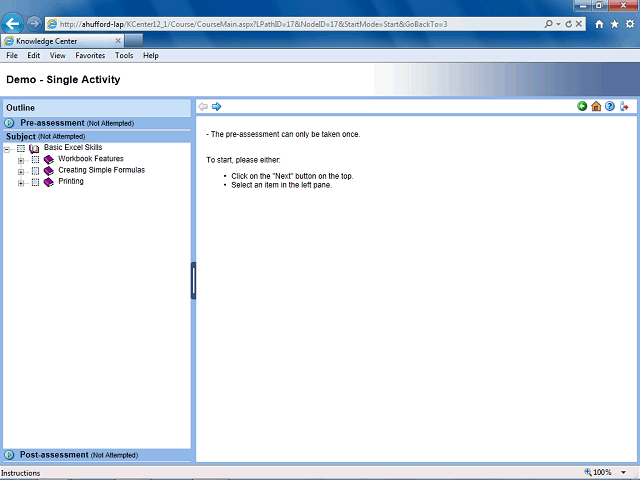
Task: Click the outline pane splitter collapse handle
Action: tap(193, 280)
